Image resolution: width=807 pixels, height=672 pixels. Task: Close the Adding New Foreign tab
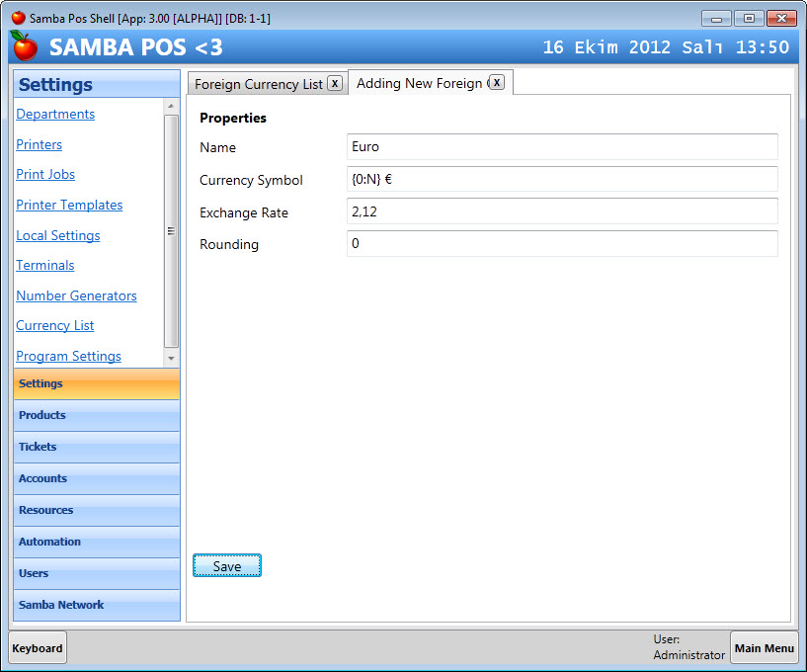tap(497, 82)
